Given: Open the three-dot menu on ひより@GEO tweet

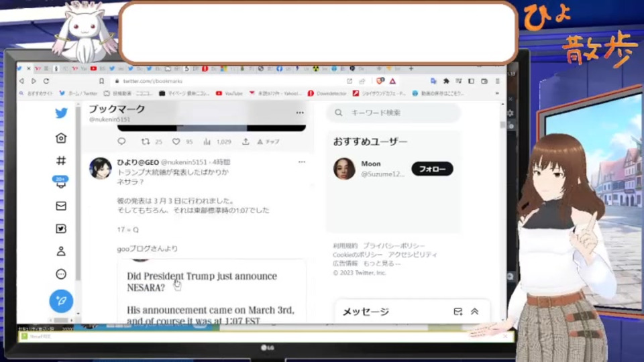Looking at the screenshot, I should [x=302, y=162].
